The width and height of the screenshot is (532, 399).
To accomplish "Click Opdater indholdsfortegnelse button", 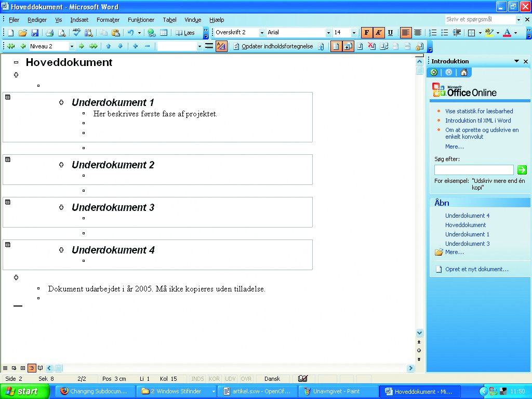I will tap(273, 46).
